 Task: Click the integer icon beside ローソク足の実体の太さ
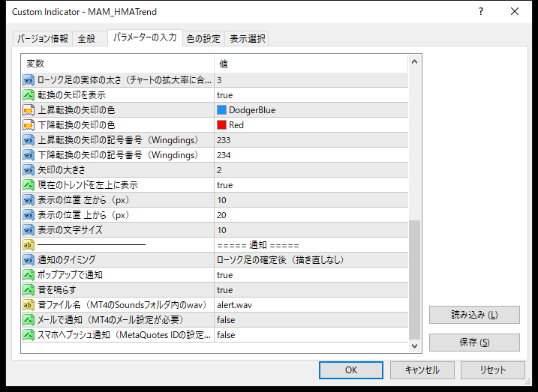tap(29, 80)
